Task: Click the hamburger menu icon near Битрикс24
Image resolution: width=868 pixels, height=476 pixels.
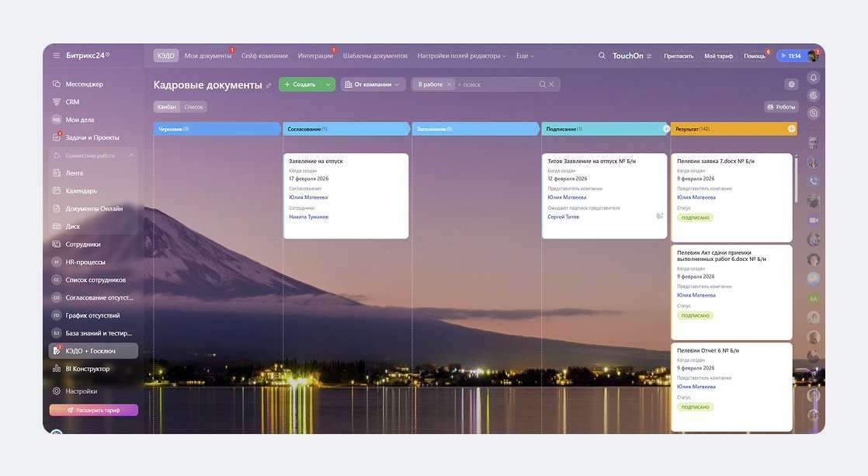Action: [x=57, y=55]
